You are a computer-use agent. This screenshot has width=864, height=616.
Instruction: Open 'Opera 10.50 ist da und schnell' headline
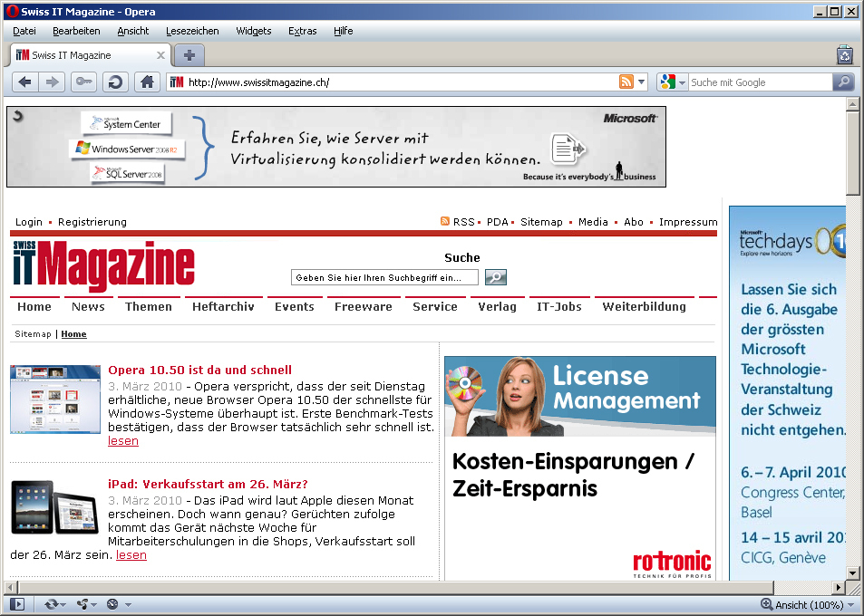(x=200, y=370)
